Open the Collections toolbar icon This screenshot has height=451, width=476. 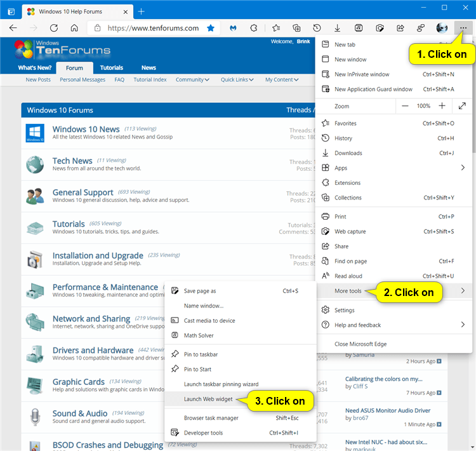coord(296,28)
